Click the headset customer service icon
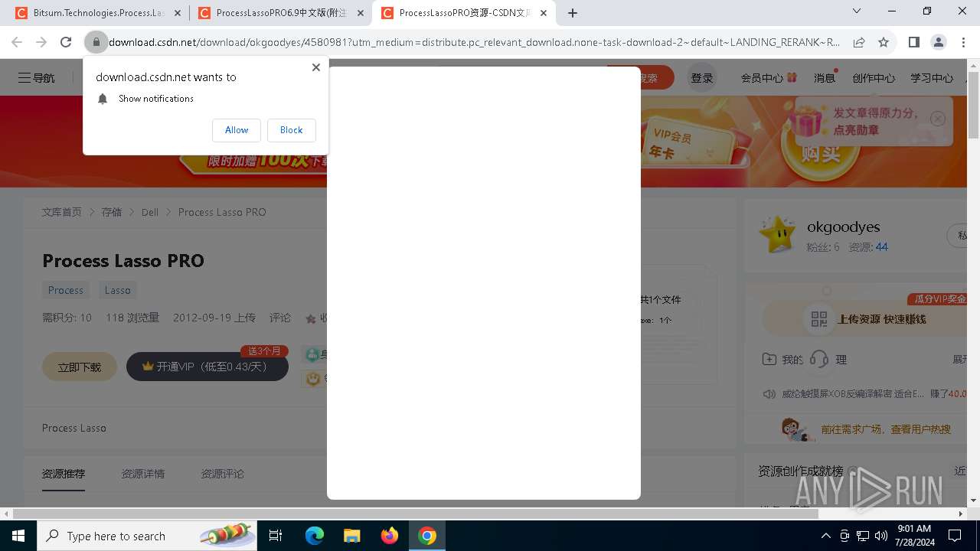 [819, 359]
